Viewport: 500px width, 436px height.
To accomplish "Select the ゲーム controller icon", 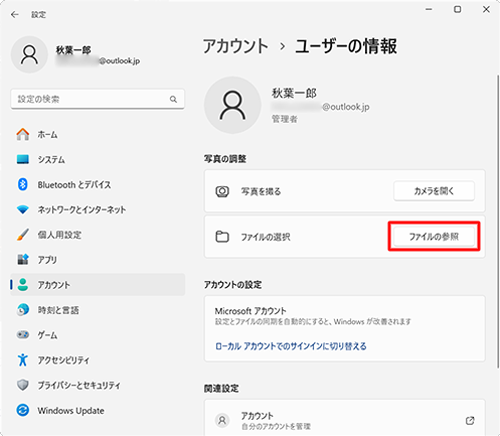I will pyautogui.click(x=23, y=335).
